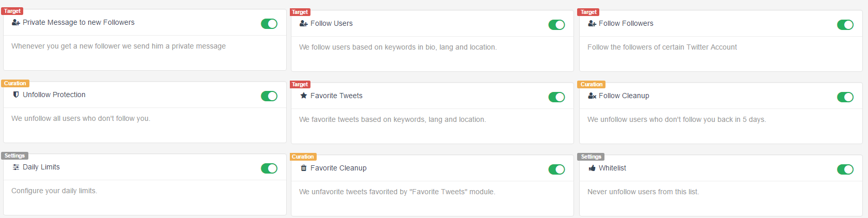Click the Follow Cleanup user-remove icon

tap(592, 96)
